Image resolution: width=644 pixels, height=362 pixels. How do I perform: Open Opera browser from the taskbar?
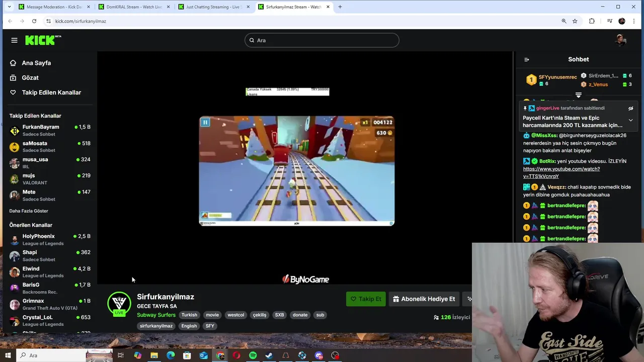(x=236, y=355)
